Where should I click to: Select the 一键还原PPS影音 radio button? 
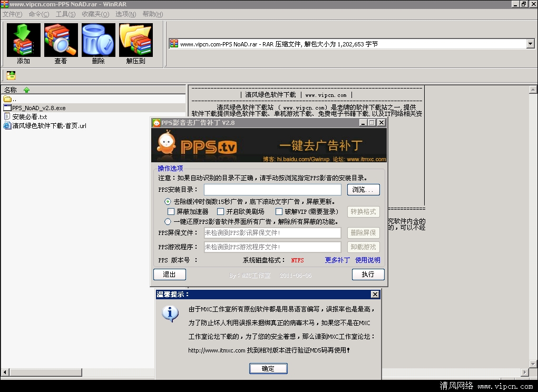pos(168,222)
